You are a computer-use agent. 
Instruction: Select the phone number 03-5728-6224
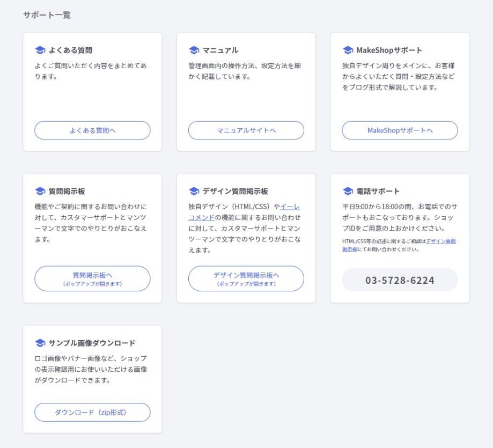[400, 280]
